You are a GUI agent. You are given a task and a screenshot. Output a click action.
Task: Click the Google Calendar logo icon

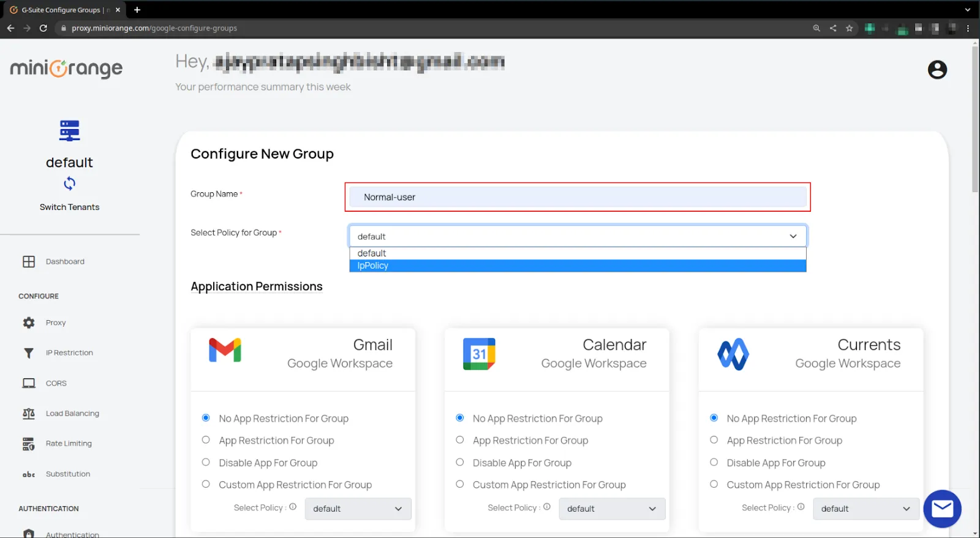[479, 354]
